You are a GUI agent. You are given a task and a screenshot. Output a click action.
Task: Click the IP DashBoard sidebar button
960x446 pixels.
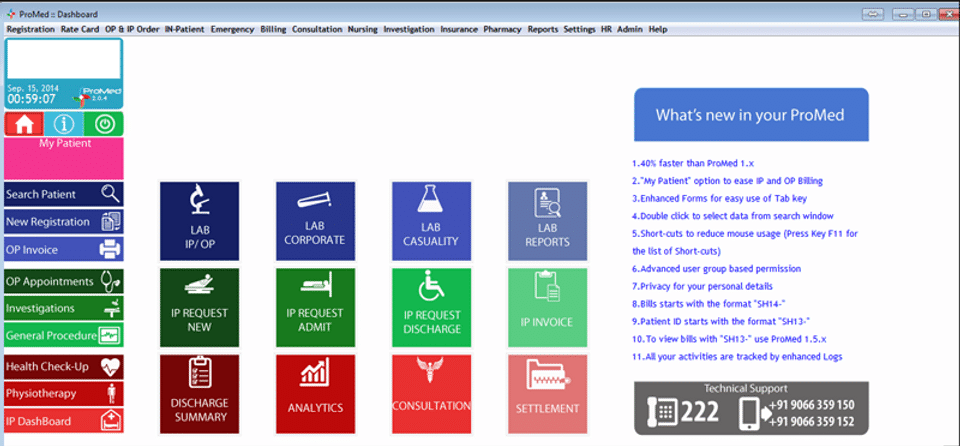click(64, 421)
